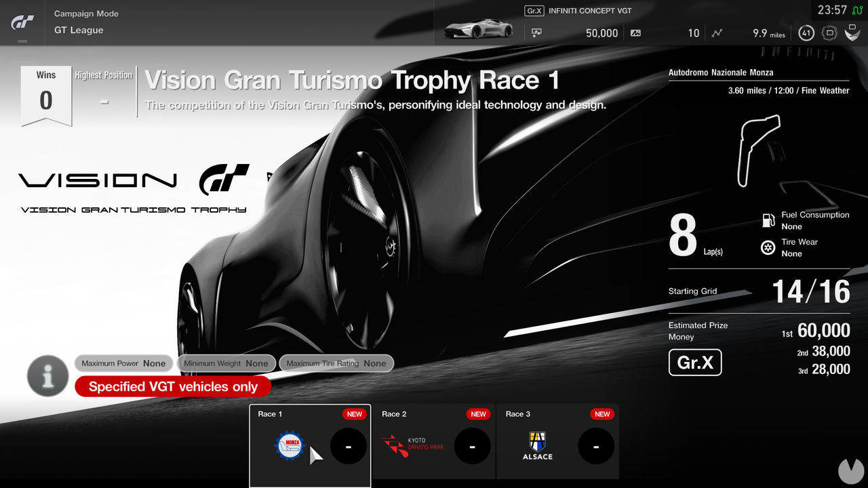Click the Vision GT Trophy logo
Viewport: 868px width, 488px height.
134,189
